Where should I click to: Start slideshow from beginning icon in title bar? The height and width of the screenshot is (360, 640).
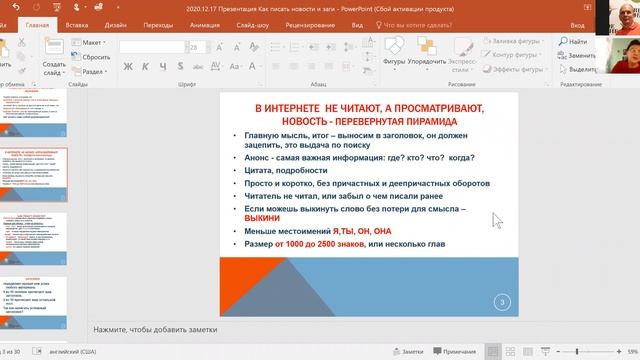[57, 7]
